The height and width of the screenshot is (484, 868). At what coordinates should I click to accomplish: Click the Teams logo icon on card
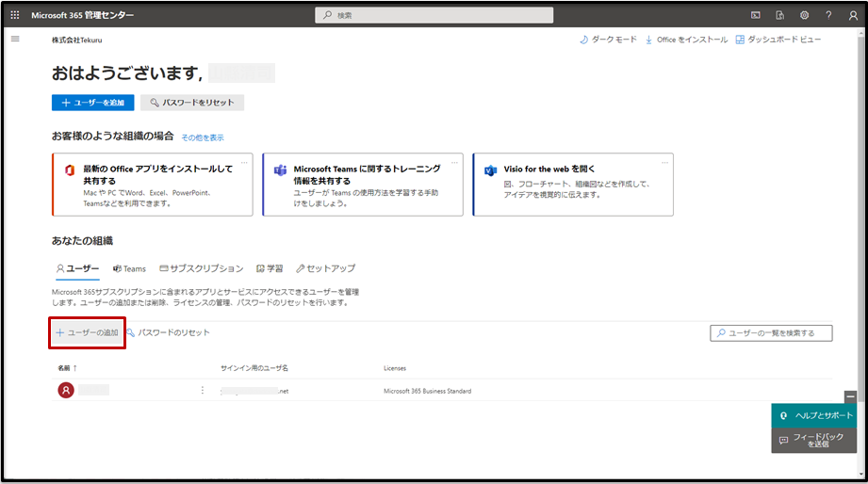[x=280, y=170]
